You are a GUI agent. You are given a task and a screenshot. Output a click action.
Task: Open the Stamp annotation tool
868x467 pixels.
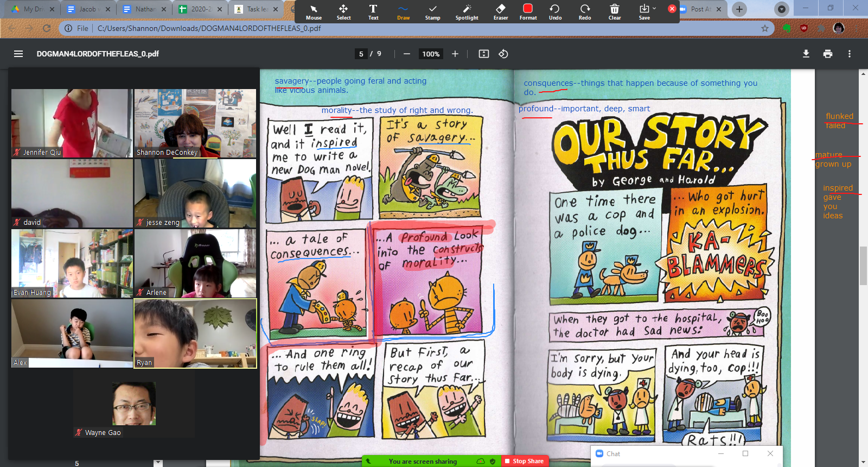click(432, 12)
